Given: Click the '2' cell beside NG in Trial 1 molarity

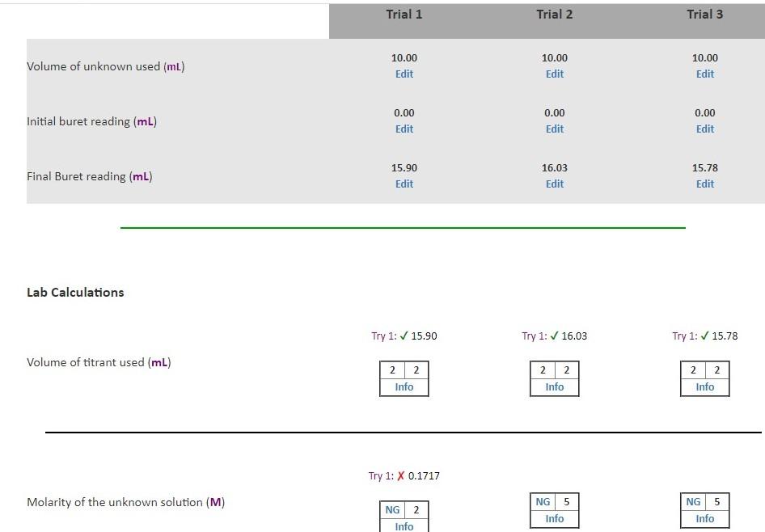Looking at the screenshot, I should click(416, 509).
